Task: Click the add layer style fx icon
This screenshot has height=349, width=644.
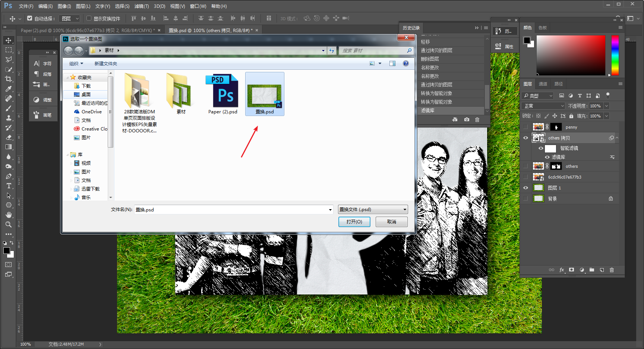Action: click(x=562, y=270)
